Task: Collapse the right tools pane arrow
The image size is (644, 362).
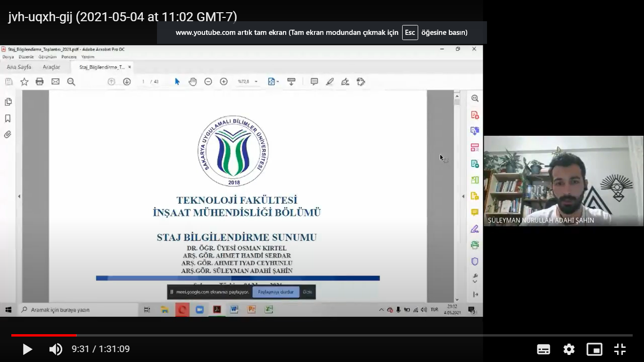Action: coord(463,196)
